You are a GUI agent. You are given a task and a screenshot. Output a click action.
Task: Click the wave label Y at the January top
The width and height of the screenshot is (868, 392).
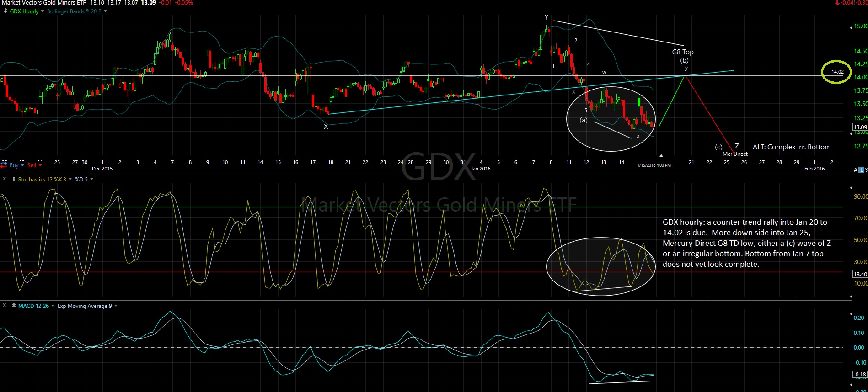click(547, 17)
